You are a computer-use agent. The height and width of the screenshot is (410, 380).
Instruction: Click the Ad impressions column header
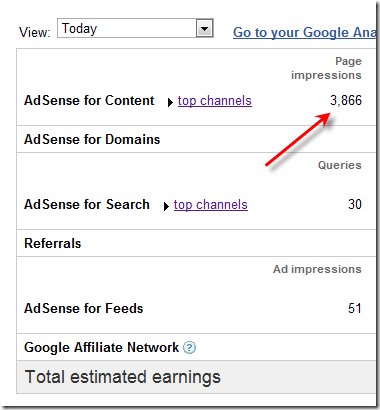(x=317, y=269)
